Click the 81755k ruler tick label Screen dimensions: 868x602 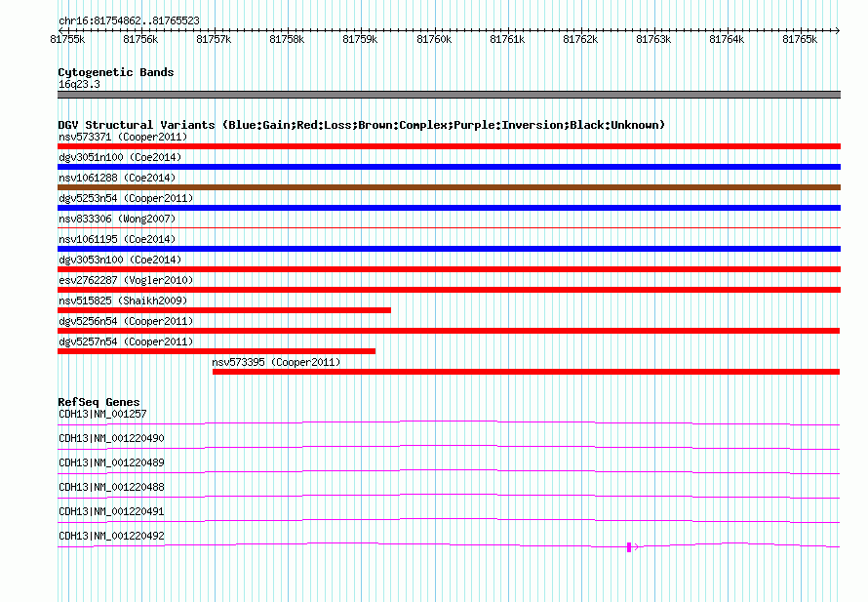coord(67,39)
